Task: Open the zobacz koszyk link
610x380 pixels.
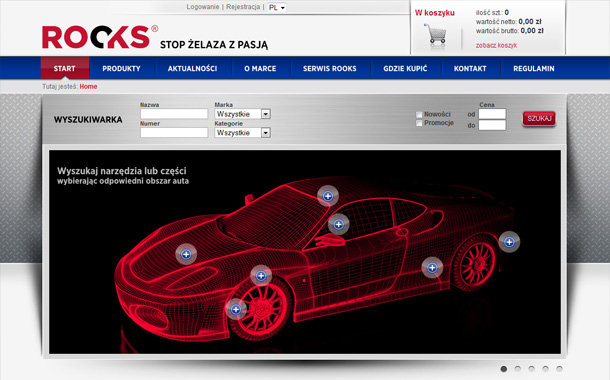Action: point(496,46)
